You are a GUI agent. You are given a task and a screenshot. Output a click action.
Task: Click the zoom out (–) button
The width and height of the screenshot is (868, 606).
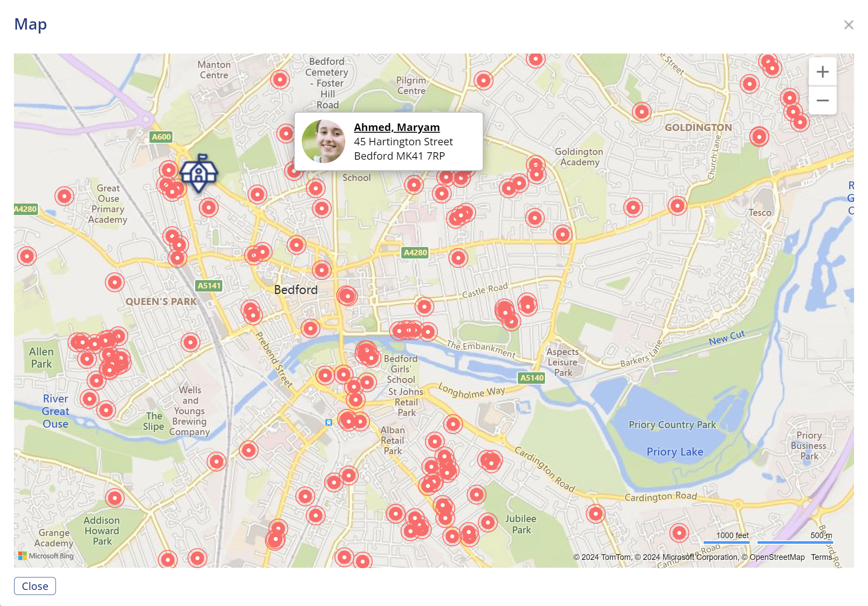point(823,100)
